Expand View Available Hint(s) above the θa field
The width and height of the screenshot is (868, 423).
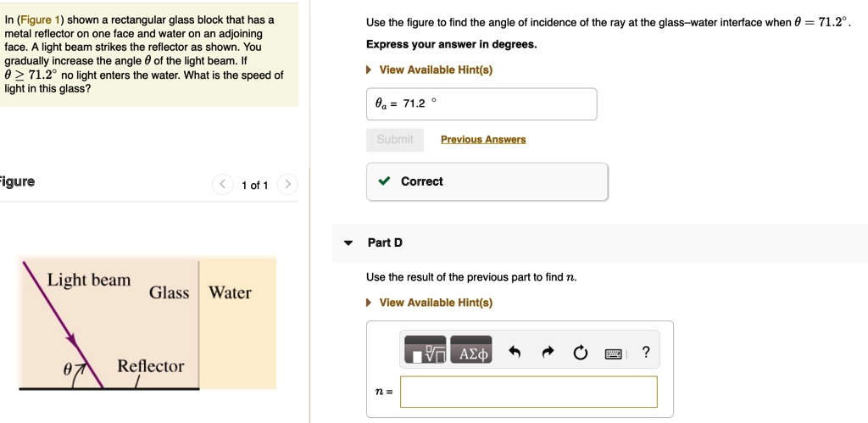click(x=435, y=70)
